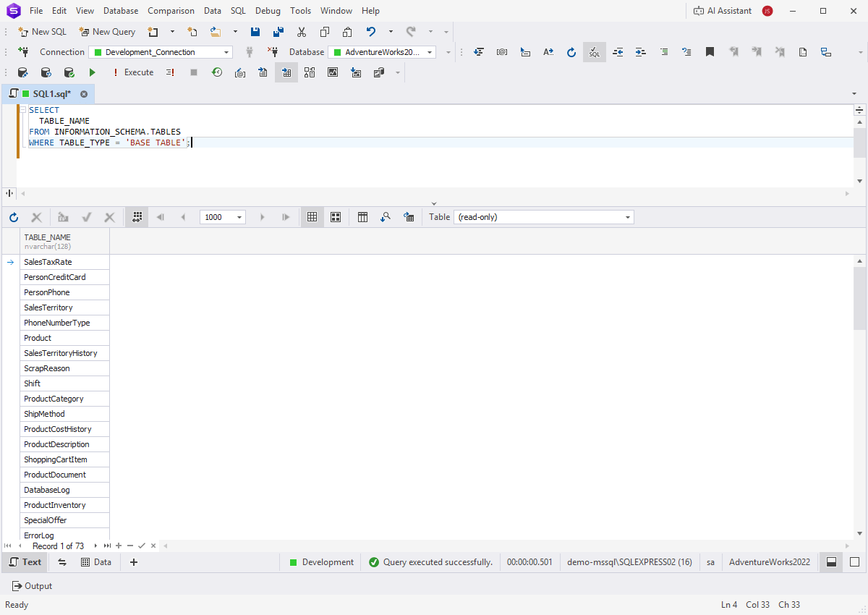Viewport: 868px width, 615px height.
Task: Click the Cut scissors icon
Action: 302,32
